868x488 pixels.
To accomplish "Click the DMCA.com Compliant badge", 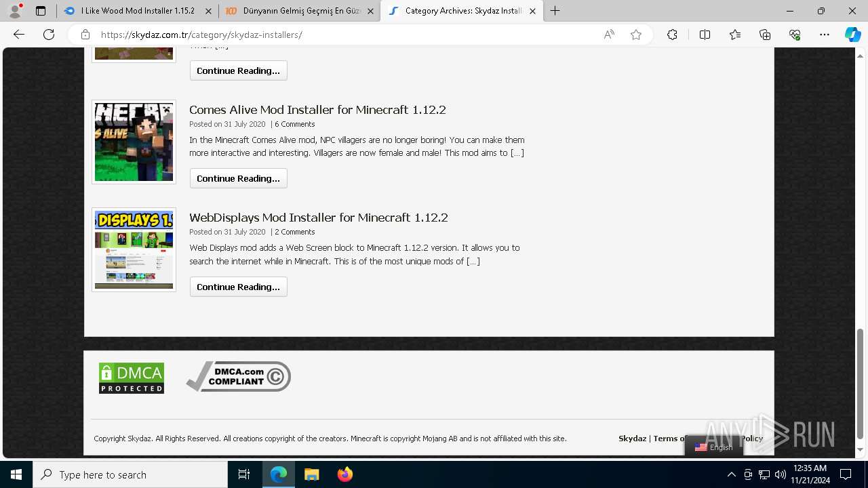I will pos(239,376).
